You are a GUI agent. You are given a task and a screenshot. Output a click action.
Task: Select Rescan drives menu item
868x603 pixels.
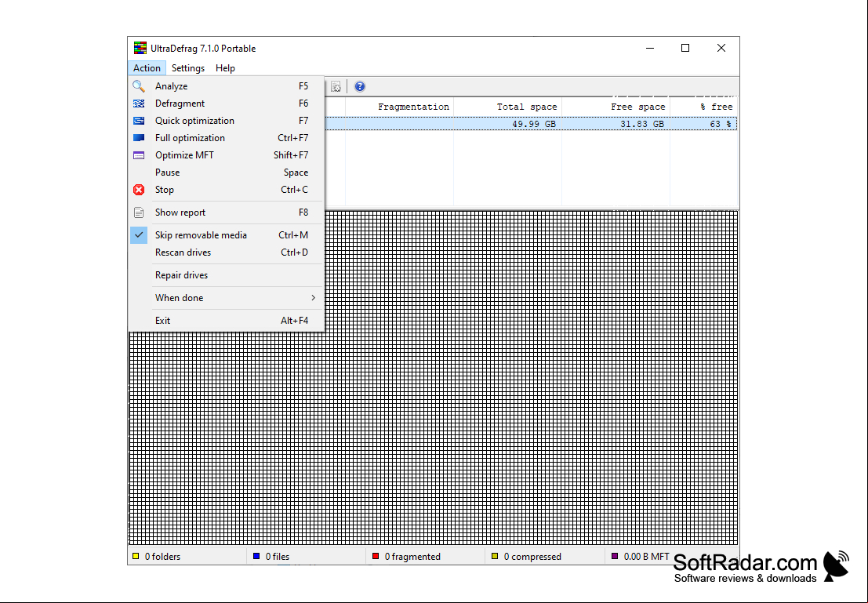click(226, 252)
